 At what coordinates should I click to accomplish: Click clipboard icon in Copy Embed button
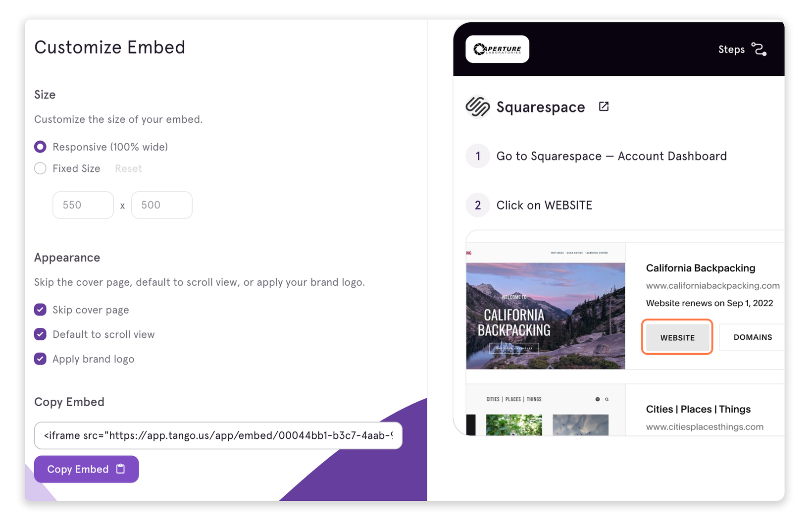point(120,469)
